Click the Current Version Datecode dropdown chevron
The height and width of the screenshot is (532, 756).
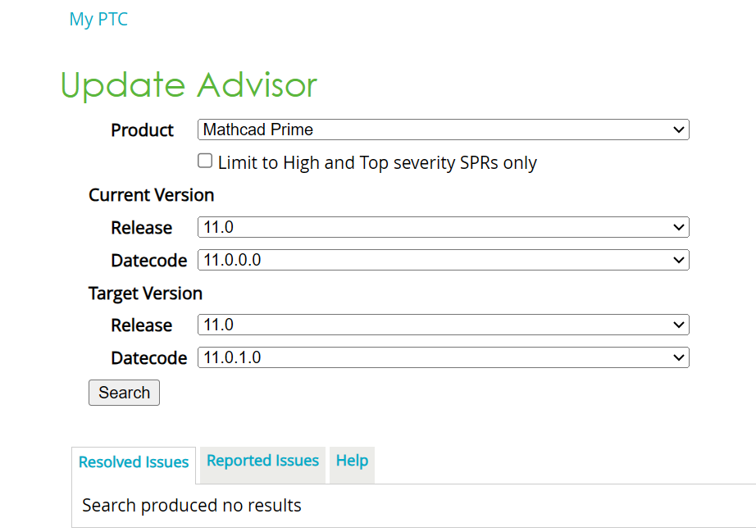[x=677, y=260]
